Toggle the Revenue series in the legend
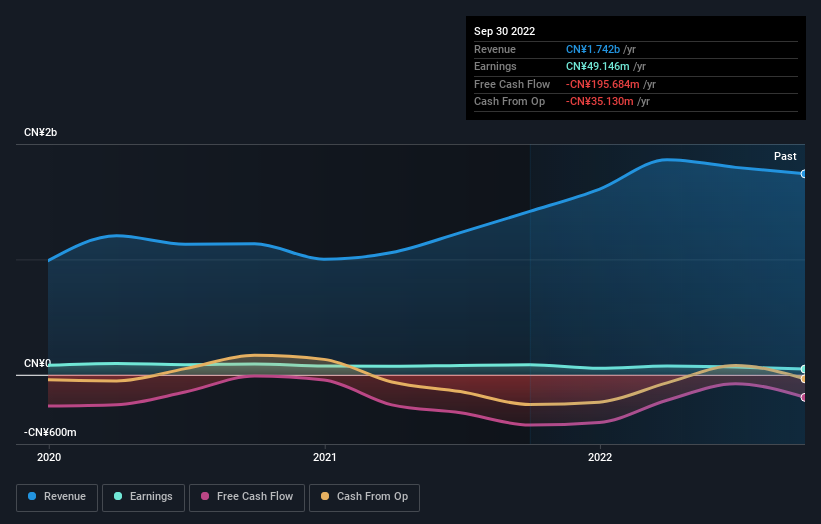Image resolution: width=821 pixels, height=524 pixels. [57, 497]
